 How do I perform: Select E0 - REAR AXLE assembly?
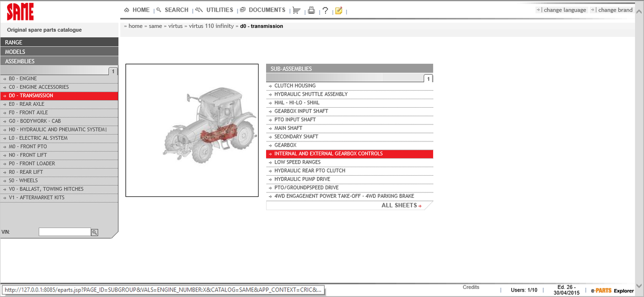59,104
